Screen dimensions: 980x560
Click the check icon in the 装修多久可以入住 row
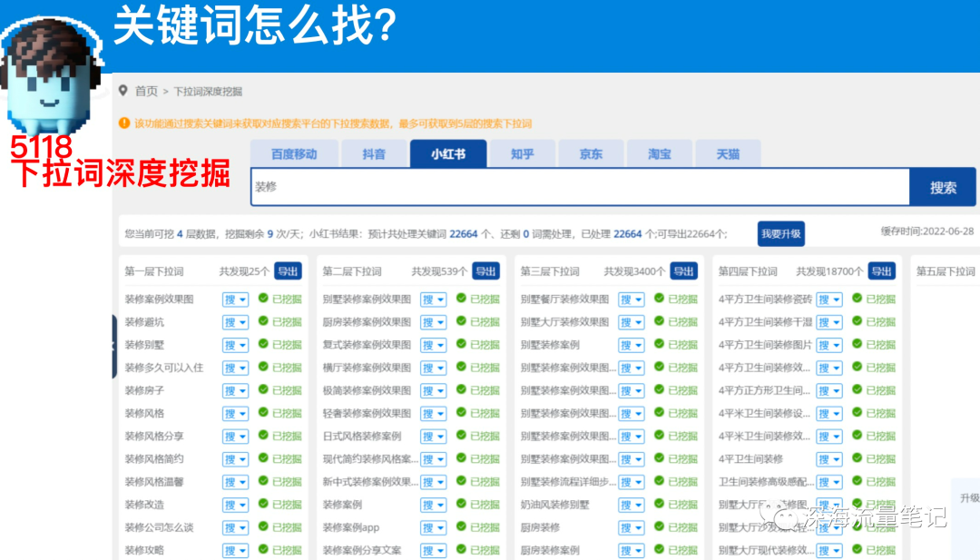point(263,367)
